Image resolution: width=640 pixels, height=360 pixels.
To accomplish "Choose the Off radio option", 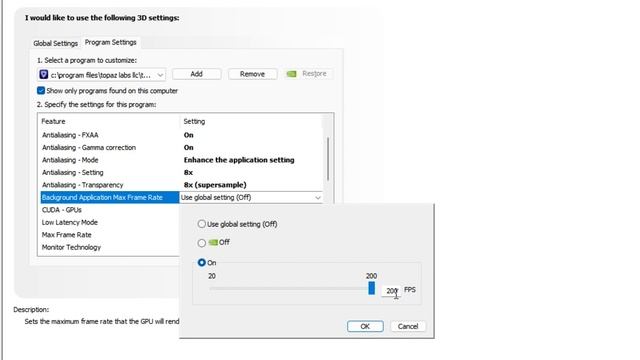I will pos(202,243).
